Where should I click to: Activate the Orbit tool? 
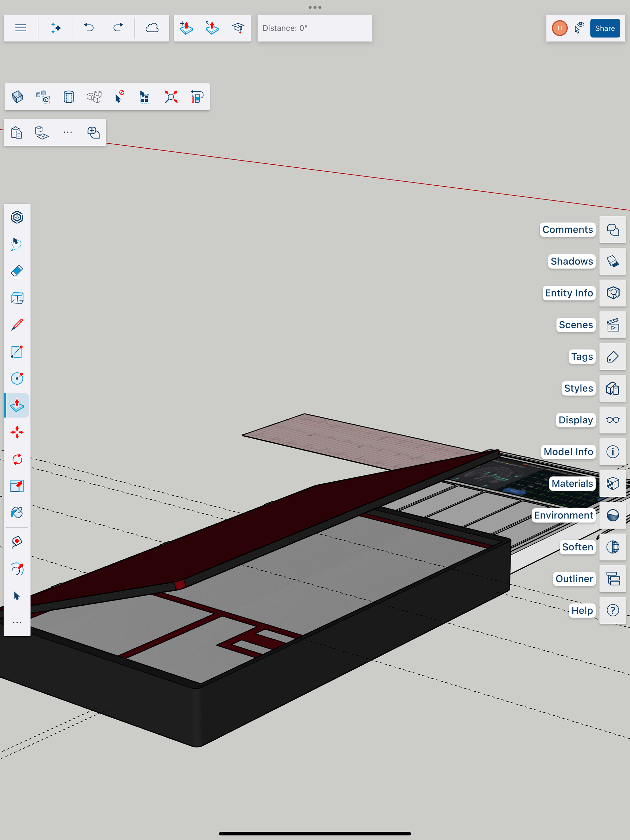point(17,569)
